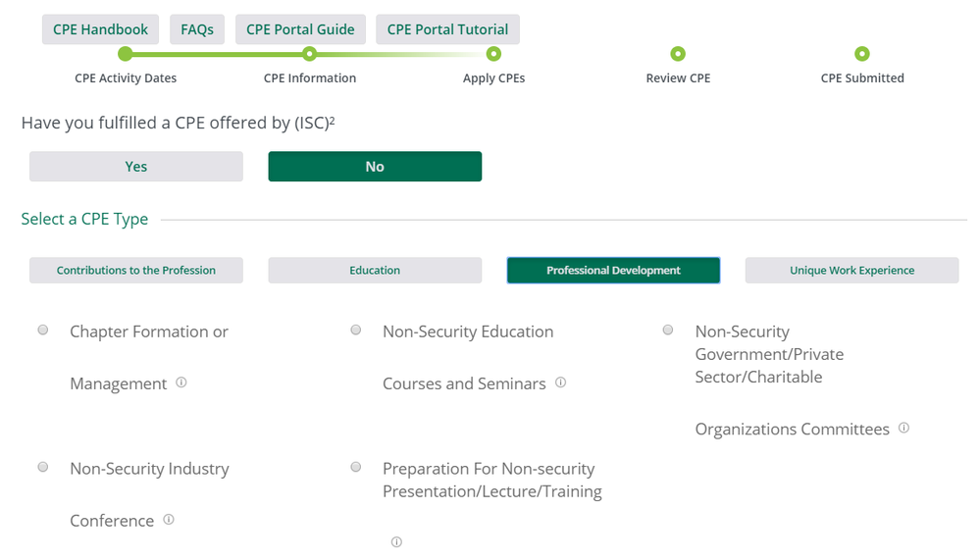Pick the Non-Security Industry Conference radio button
This screenshot has height=560, width=980.
[43, 467]
